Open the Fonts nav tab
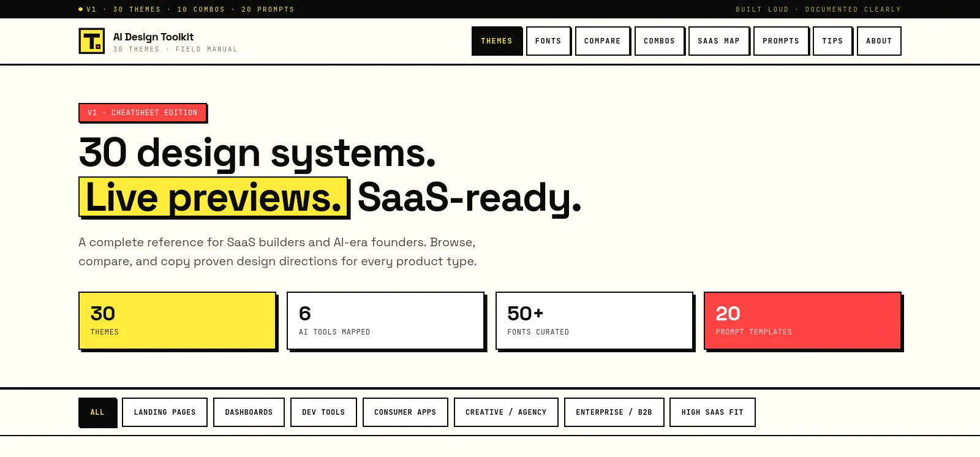 click(548, 41)
